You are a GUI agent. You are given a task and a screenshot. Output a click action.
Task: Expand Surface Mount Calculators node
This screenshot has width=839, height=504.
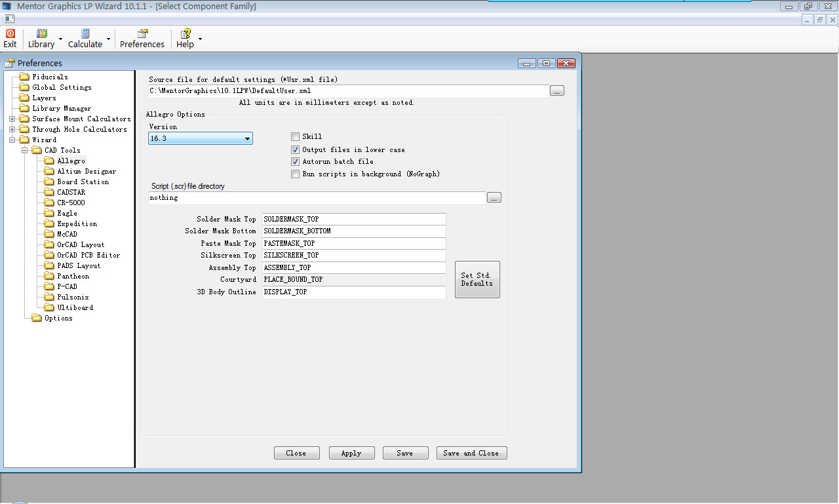12,119
